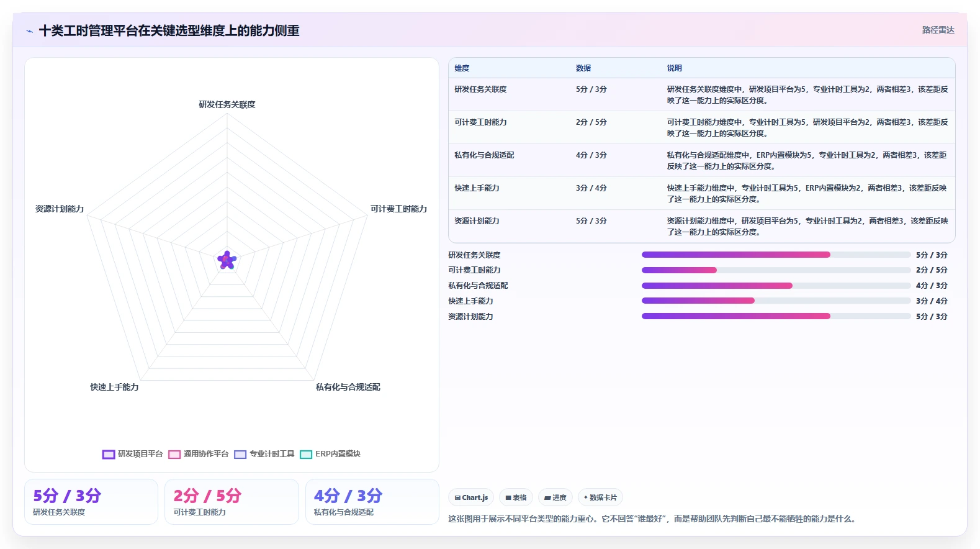Click the data cluster at radar chart center

click(227, 260)
